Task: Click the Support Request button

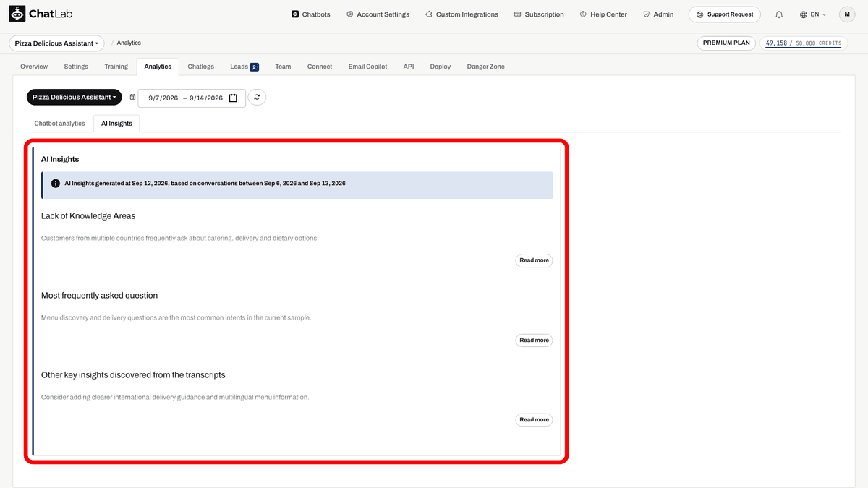Action: (x=725, y=14)
